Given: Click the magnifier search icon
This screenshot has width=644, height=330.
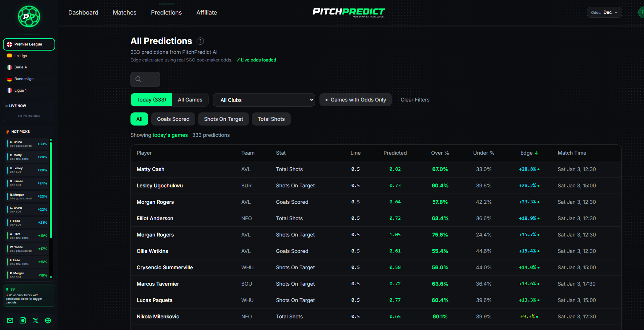Looking at the screenshot, I should (138, 79).
